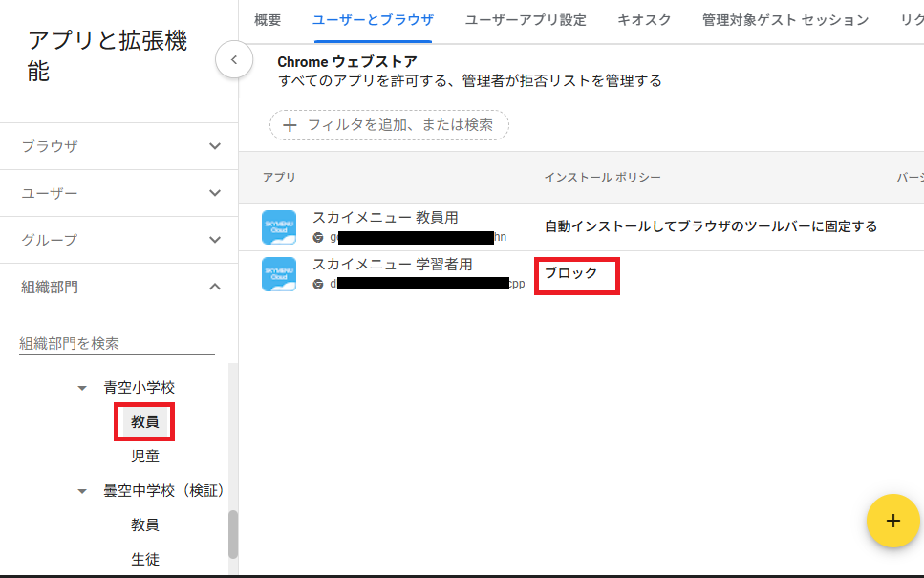This screenshot has height=578, width=924.
Task: Click the plus icon in the filter box
Action: pos(290,125)
